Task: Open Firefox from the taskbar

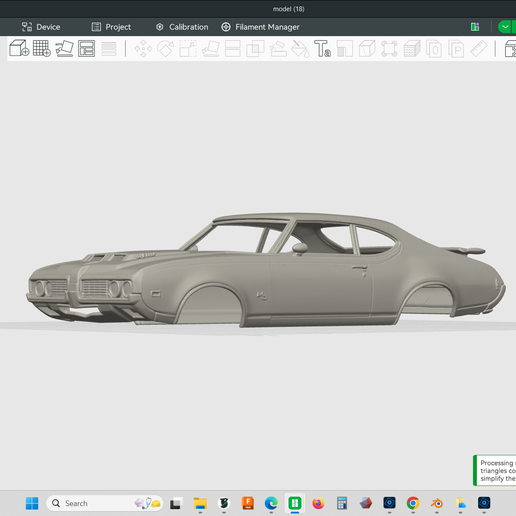Action: (x=318, y=503)
